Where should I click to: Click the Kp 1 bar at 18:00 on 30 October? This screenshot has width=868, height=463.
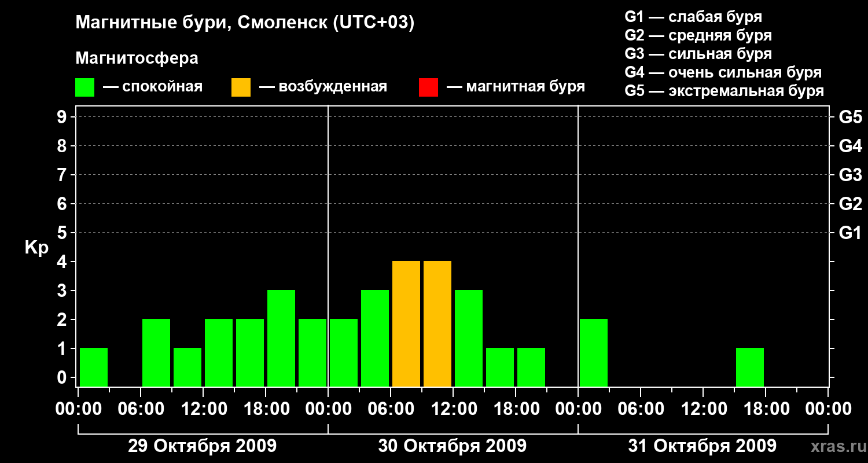pos(531,367)
